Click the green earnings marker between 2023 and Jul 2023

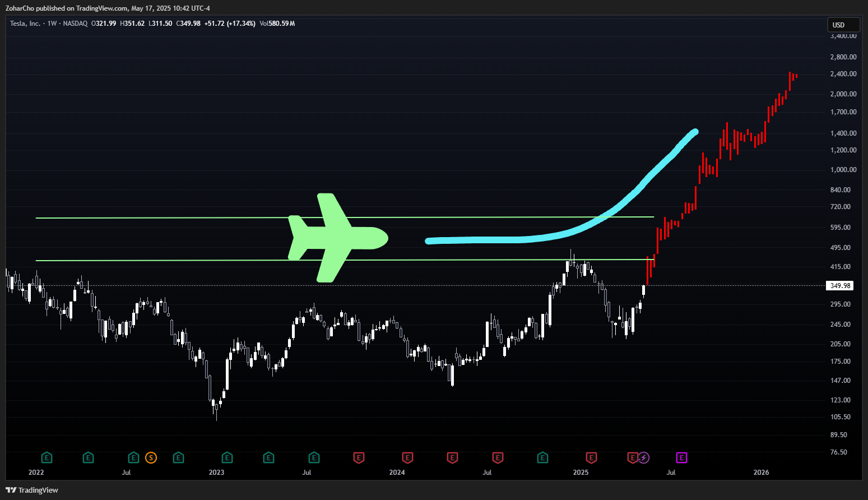(268, 458)
